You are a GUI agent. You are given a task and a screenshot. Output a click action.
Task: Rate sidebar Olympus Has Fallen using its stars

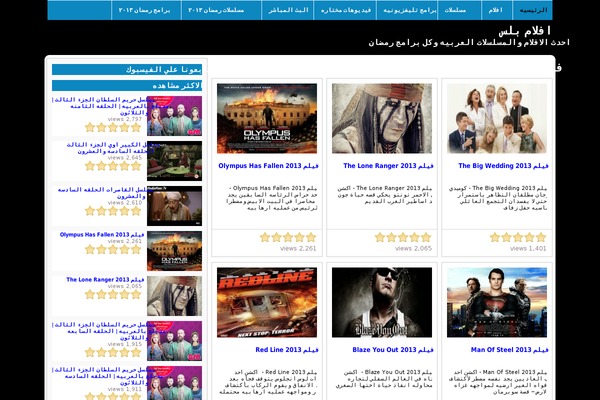click(113, 250)
